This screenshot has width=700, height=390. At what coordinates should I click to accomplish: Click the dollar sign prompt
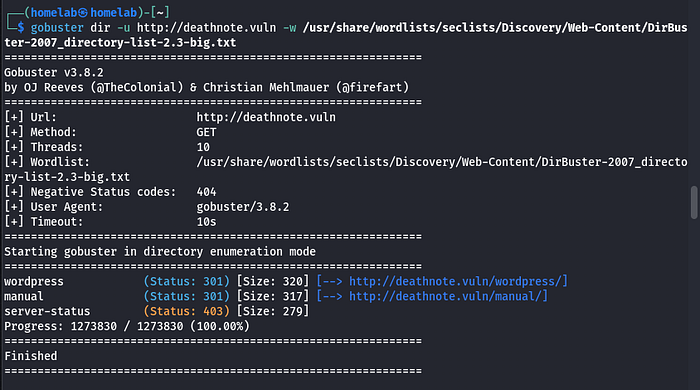point(21,28)
